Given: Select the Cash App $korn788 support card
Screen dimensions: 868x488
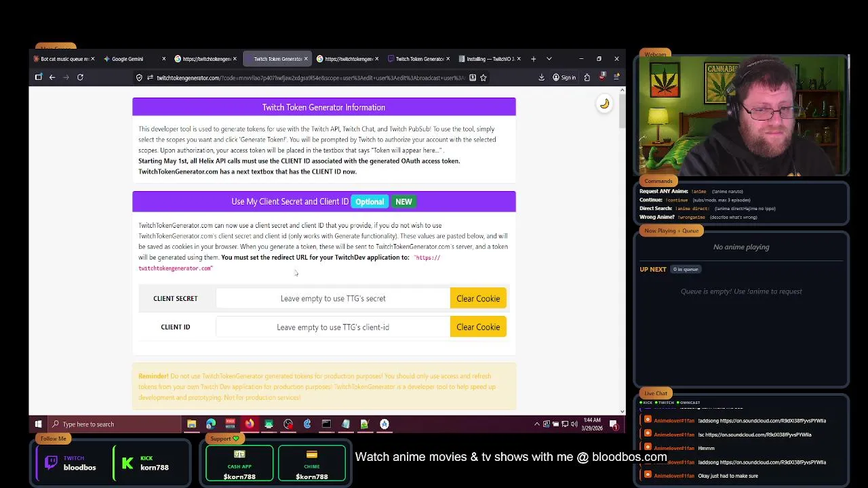Looking at the screenshot, I should pyautogui.click(x=239, y=464).
